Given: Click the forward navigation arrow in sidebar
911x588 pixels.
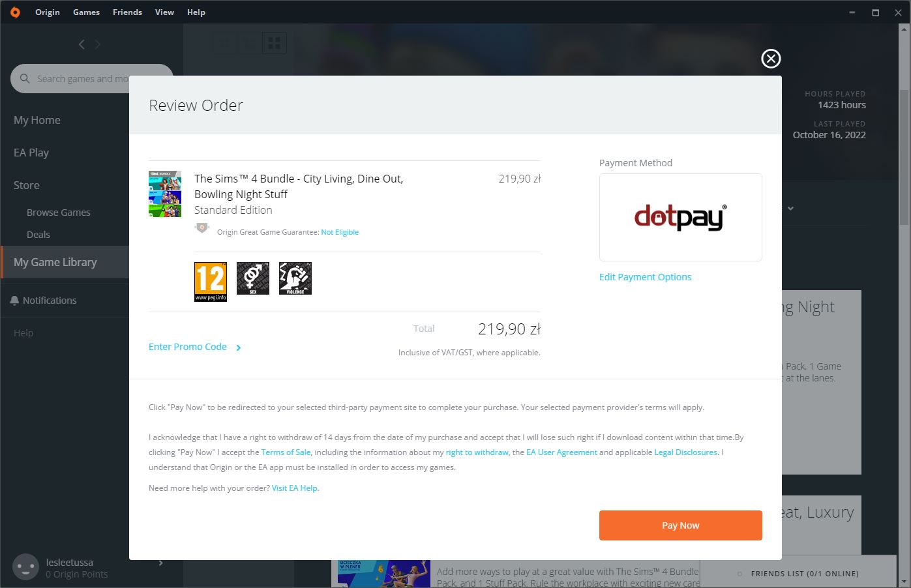Looking at the screenshot, I should 98,44.
